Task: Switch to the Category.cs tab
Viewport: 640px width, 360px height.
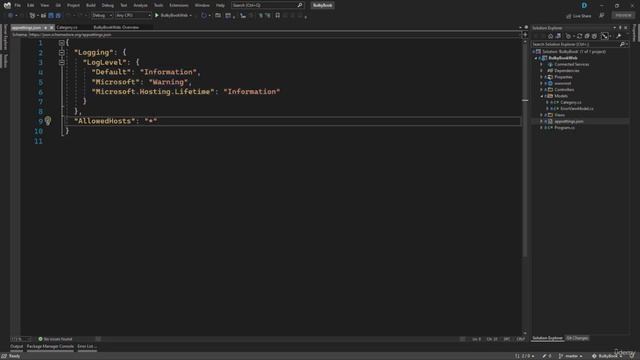Action: [67, 27]
